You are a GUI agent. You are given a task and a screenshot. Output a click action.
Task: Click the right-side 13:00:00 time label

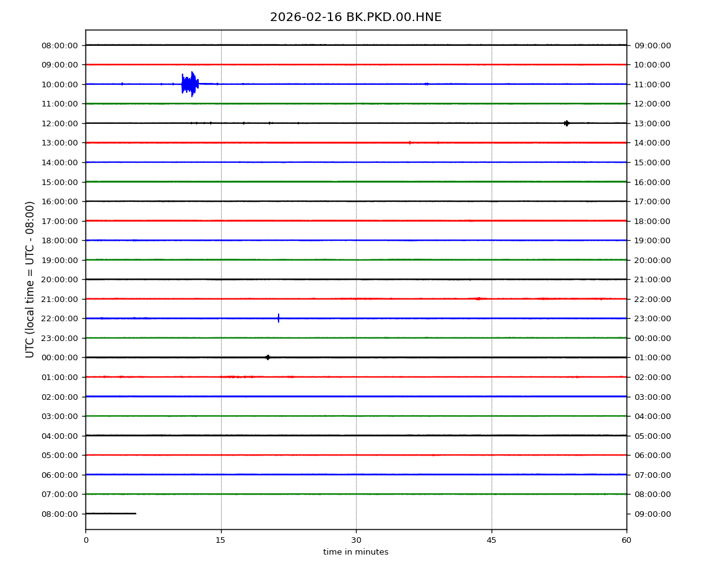click(653, 123)
